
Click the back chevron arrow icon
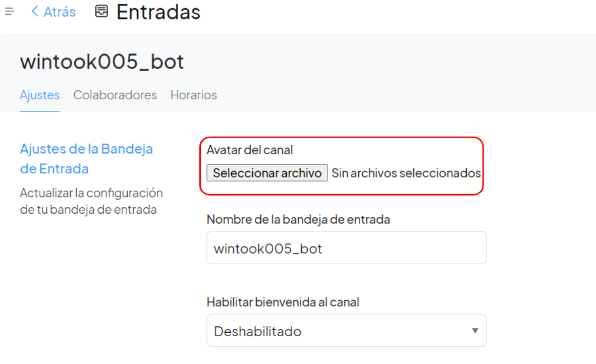tap(35, 12)
